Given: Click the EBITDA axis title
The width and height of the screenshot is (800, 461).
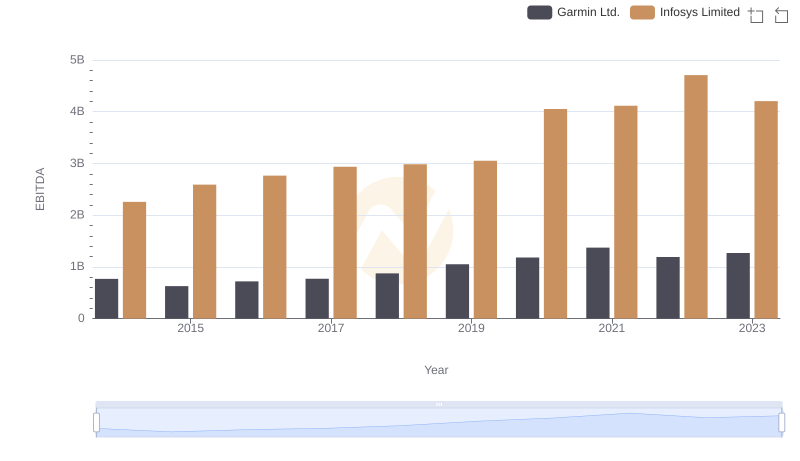Looking at the screenshot, I should click(41, 188).
